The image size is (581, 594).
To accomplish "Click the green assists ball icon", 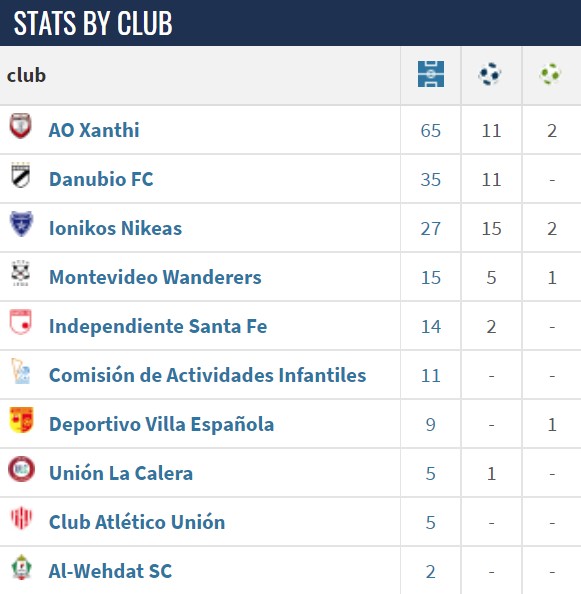I will pyautogui.click(x=550, y=74).
